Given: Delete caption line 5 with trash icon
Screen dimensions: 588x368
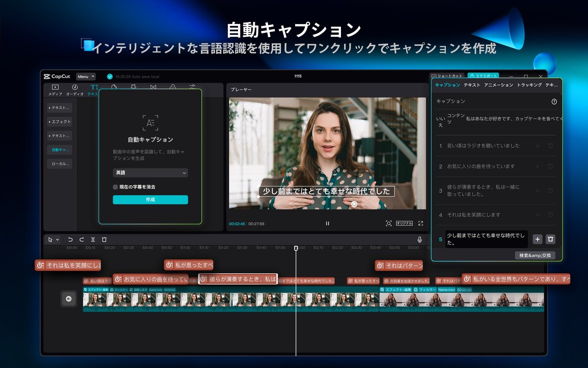Looking at the screenshot, I should 550,239.
